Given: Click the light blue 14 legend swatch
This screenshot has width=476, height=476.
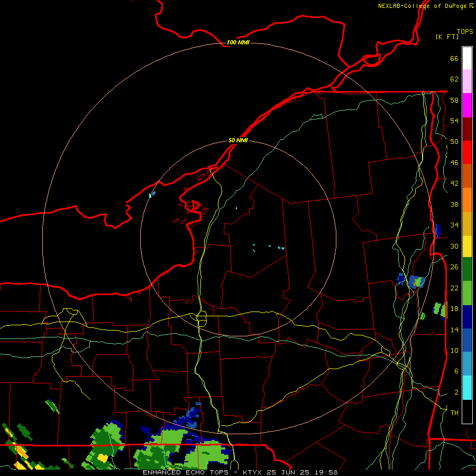Looking at the screenshot, I should (467, 364).
